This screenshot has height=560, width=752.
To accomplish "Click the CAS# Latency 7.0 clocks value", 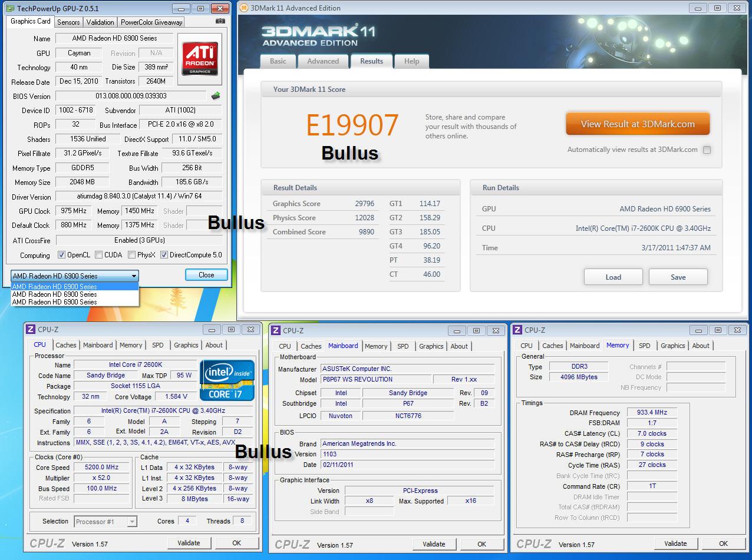I will (651, 433).
